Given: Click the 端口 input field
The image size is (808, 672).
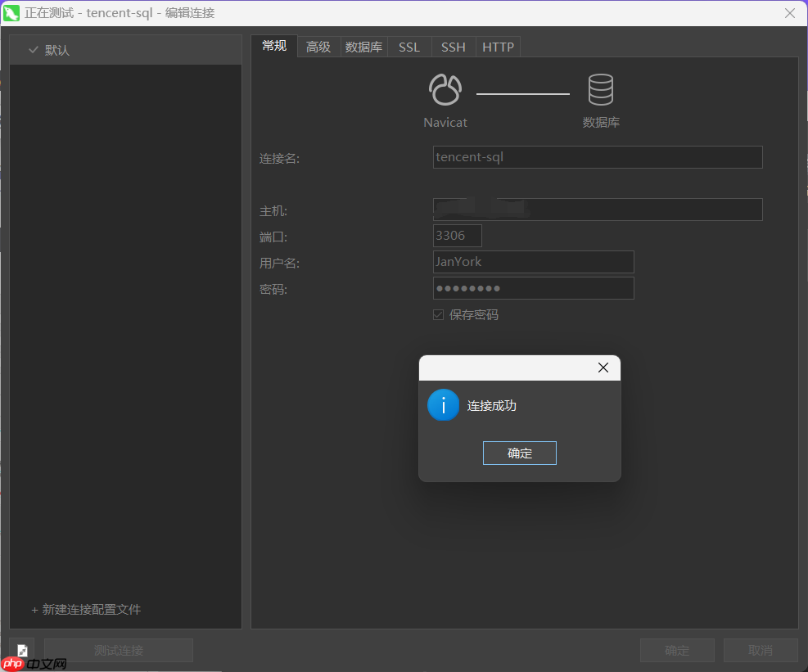Looking at the screenshot, I should [x=456, y=236].
